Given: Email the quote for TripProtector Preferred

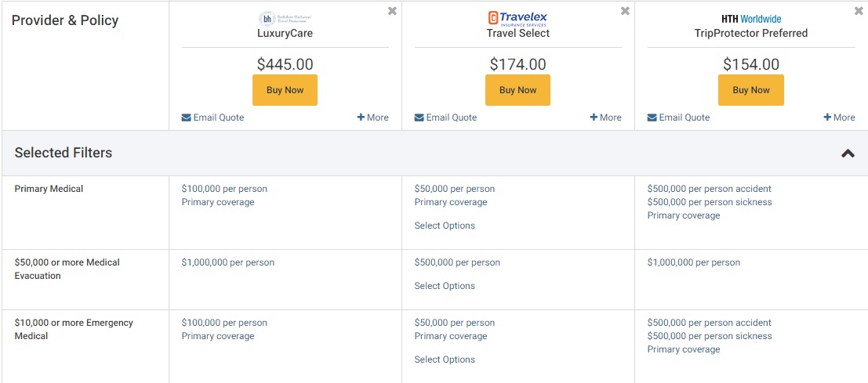Looking at the screenshot, I should point(679,117).
